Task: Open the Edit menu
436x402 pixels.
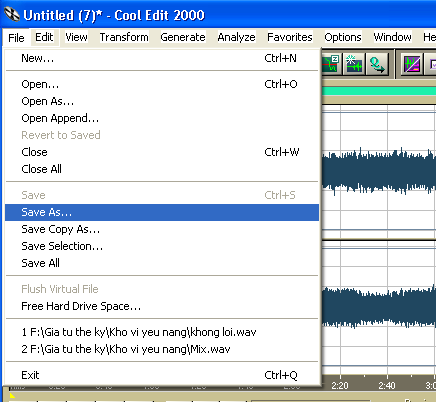Action: pos(44,37)
